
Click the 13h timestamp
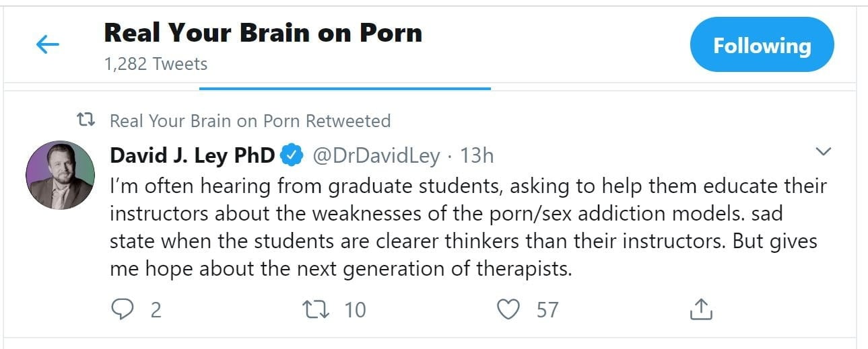pos(476,156)
